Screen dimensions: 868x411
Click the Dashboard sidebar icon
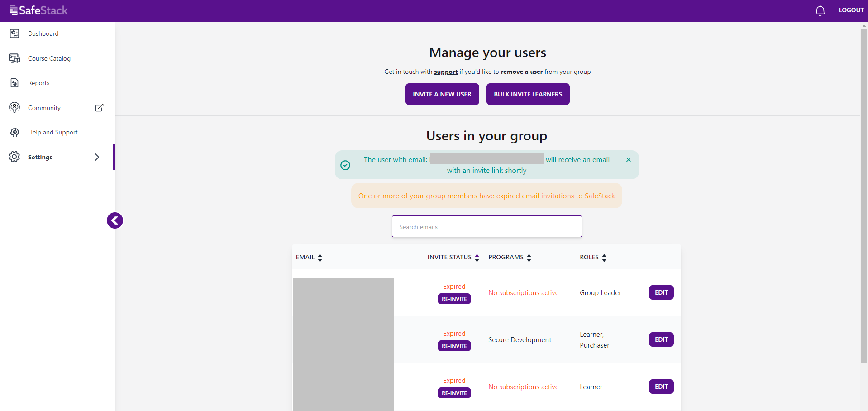tap(14, 33)
